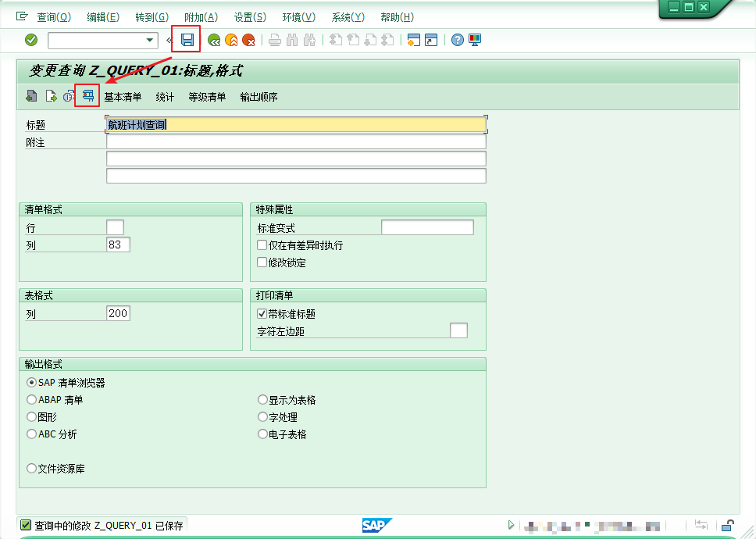This screenshot has width=756, height=539.
Task: Click the 标准变式 input field
Action: (427, 227)
